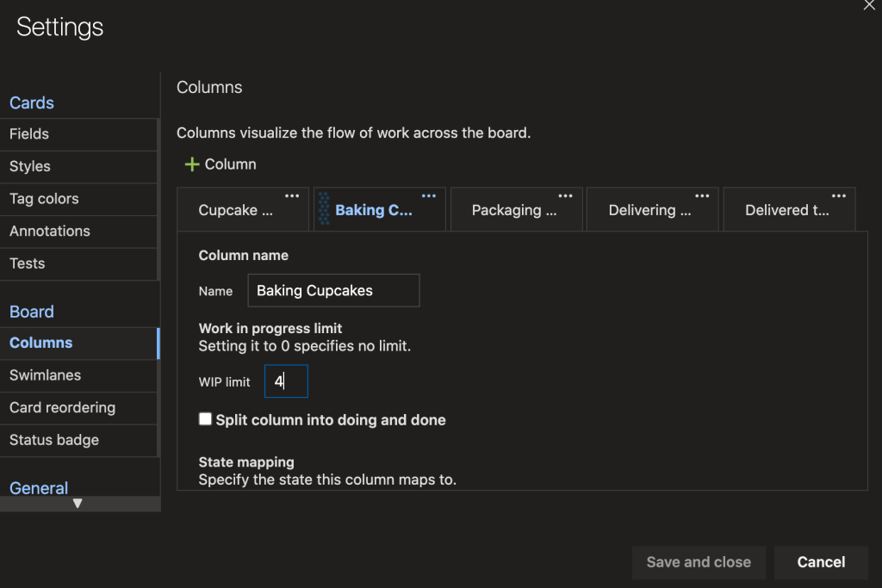Open ellipsis menu on Cupcake column tab

point(292,196)
